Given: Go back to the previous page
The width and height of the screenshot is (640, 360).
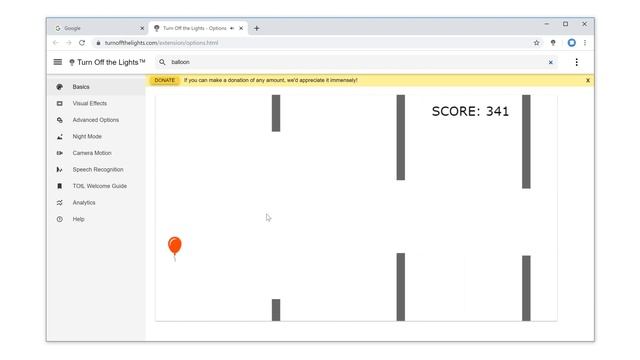Looking at the screenshot, I should 56,43.
